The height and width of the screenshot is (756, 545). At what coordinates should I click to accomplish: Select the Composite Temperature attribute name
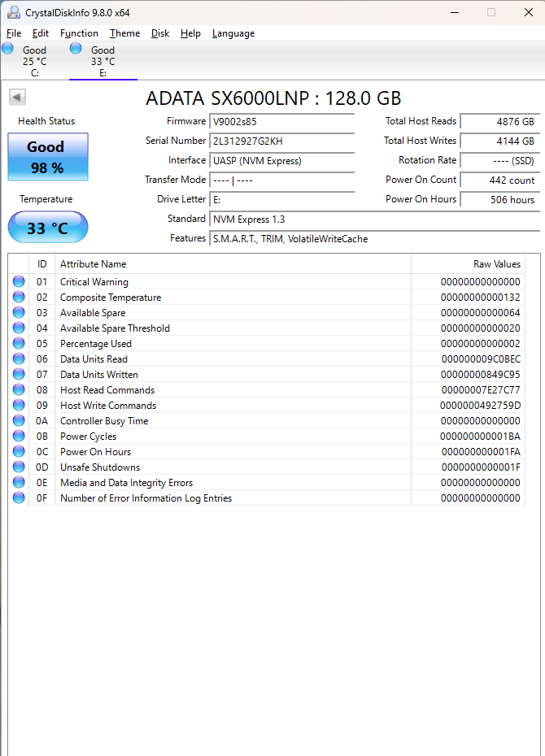pyautogui.click(x=111, y=297)
